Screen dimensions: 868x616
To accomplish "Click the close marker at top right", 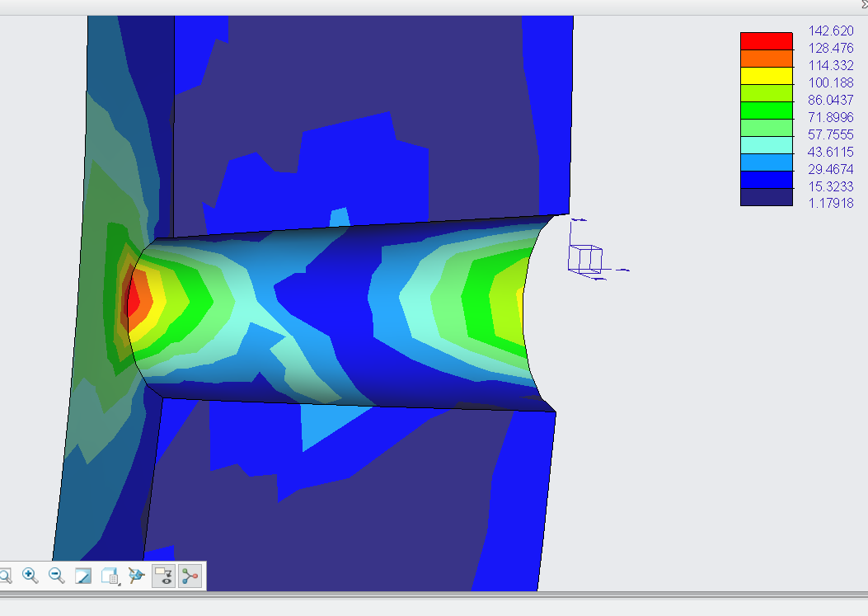I will tap(863, 4).
